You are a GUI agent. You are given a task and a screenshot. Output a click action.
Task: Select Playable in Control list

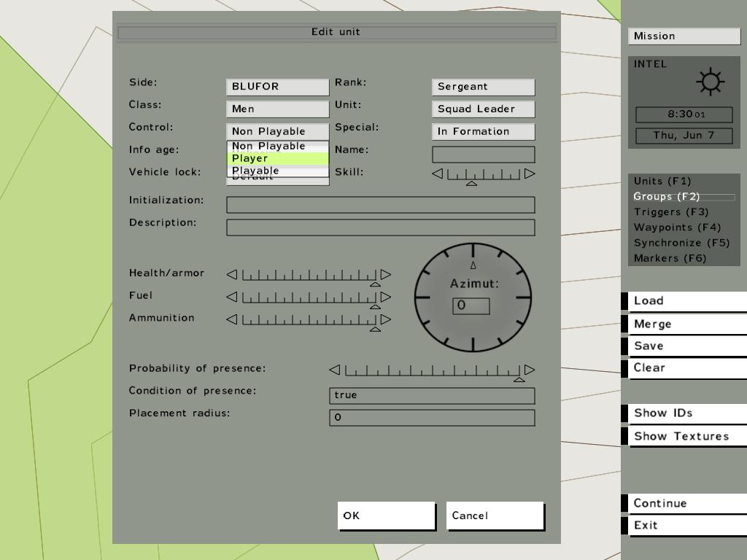click(x=278, y=171)
